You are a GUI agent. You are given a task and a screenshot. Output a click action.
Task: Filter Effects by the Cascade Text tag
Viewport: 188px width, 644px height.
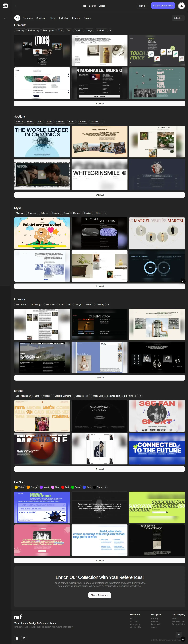[x=82, y=396]
